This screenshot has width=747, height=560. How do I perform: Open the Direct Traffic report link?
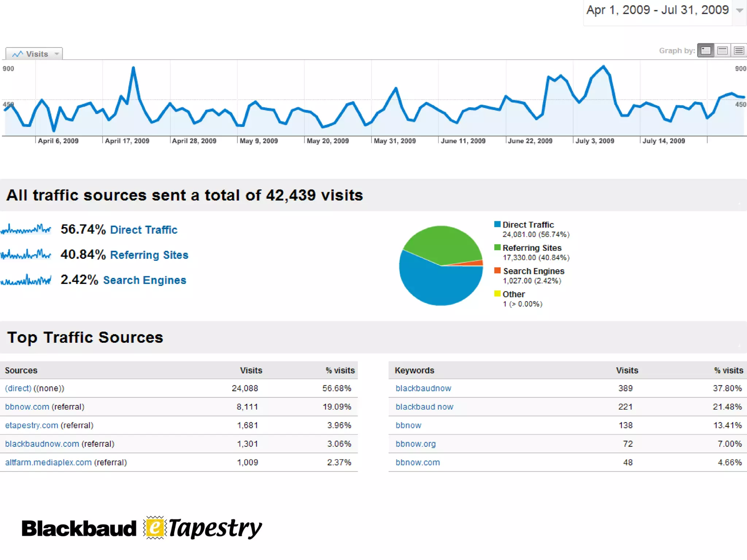[143, 230]
